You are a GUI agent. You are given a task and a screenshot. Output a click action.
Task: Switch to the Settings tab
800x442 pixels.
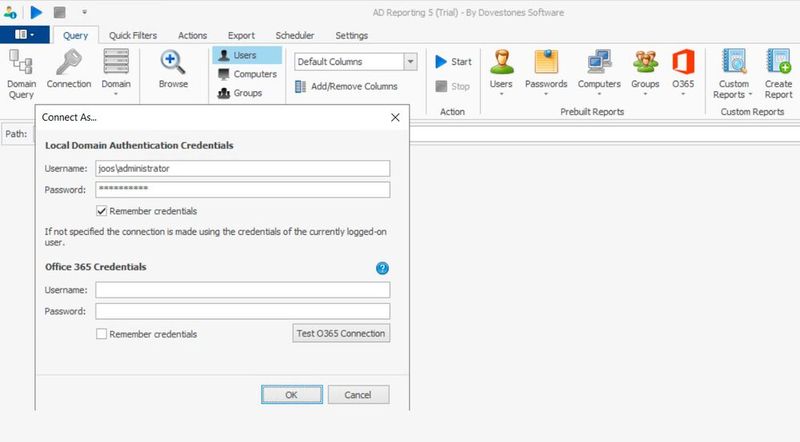pos(352,35)
